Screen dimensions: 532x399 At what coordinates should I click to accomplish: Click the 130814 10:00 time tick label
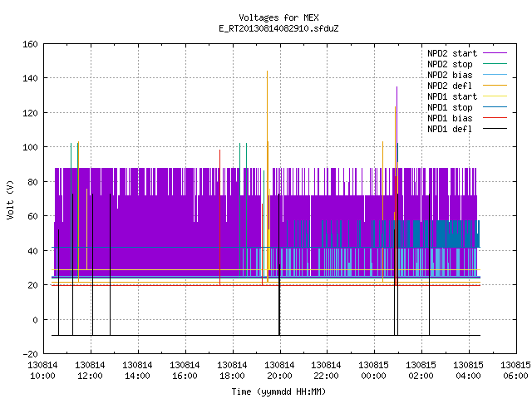[42, 371]
